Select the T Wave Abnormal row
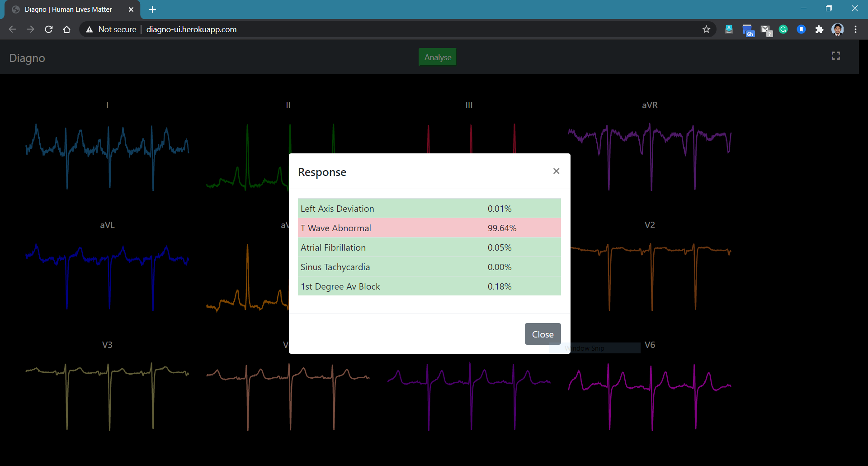Viewport: 868px width, 466px height. 429,228
